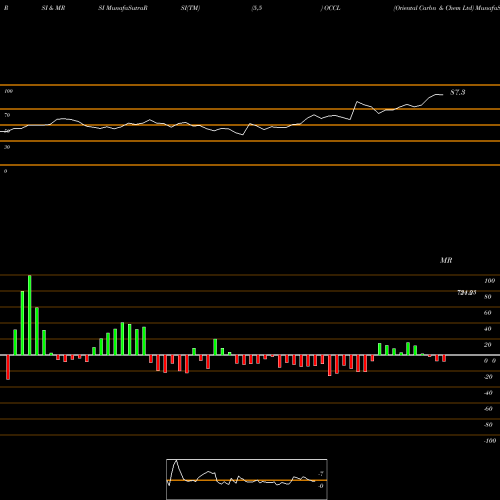This screenshot has height=500, width=500.
Task: Click the end point of the RSI line
Action: 443,95
